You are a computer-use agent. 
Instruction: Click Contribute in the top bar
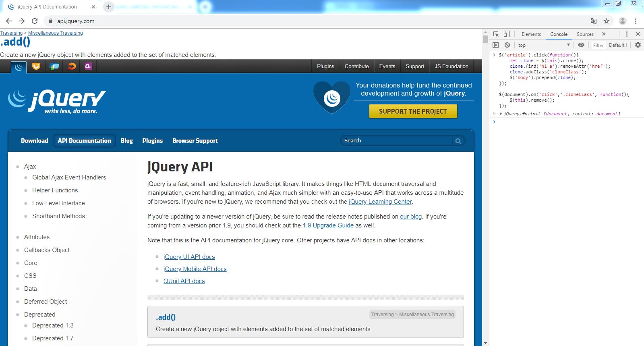(x=356, y=67)
